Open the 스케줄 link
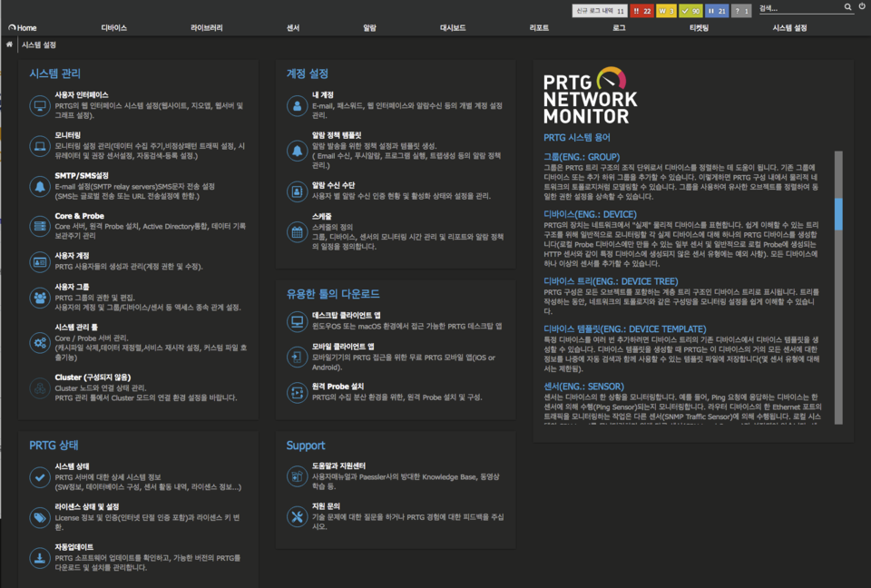871x588 pixels. 321,216
